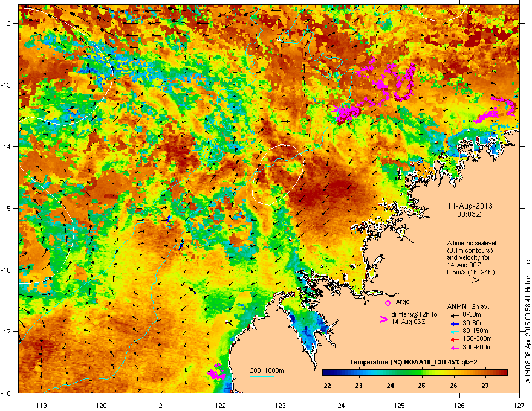532x411 pixels.
Task: Click the temperature color scale bar
Action: [415, 373]
